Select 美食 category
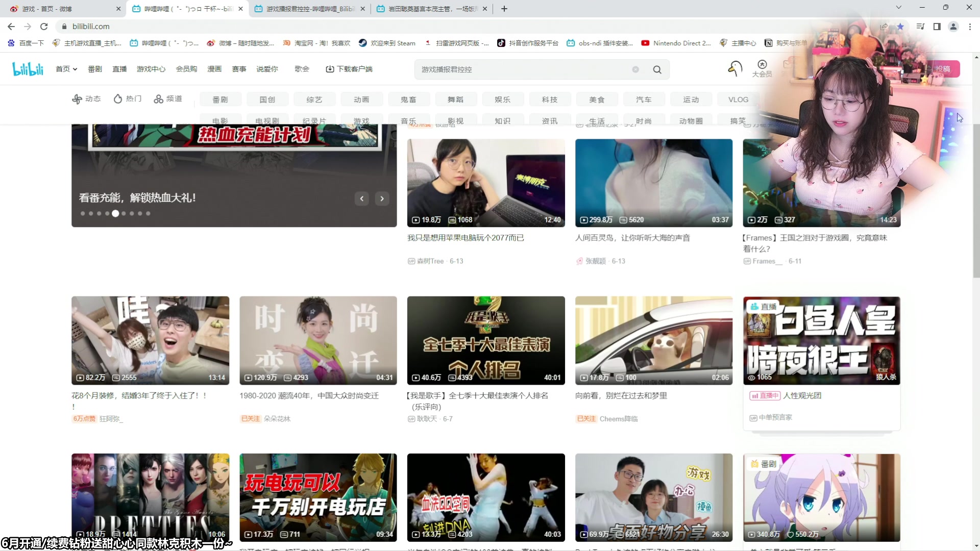The width and height of the screenshot is (980, 551). 597,99
